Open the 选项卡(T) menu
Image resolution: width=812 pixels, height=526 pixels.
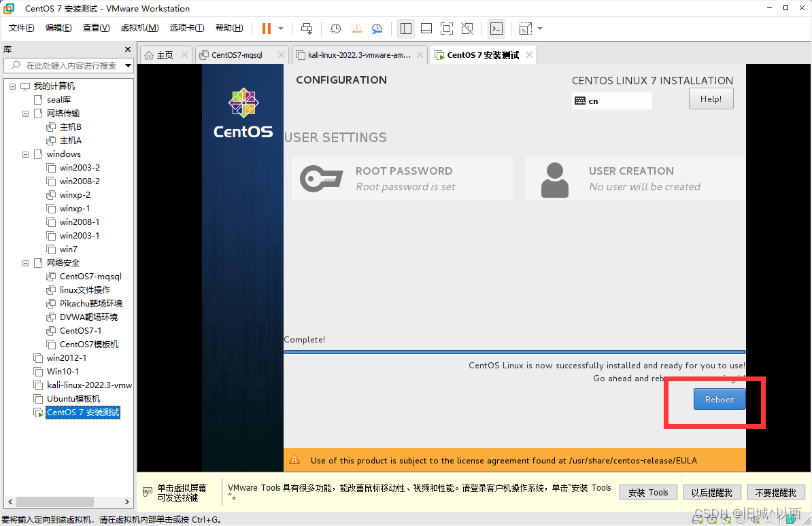pyautogui.click(x=187, y=28)
